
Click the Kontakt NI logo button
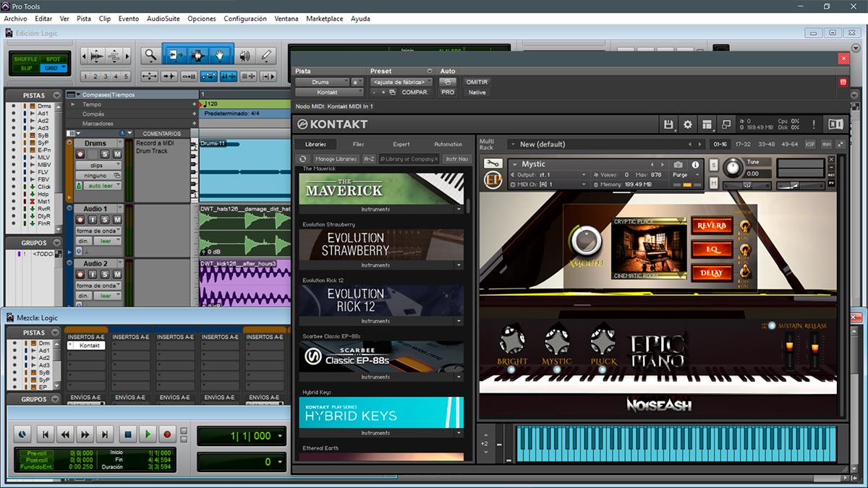pyautogui.click(x=835, y=124)
